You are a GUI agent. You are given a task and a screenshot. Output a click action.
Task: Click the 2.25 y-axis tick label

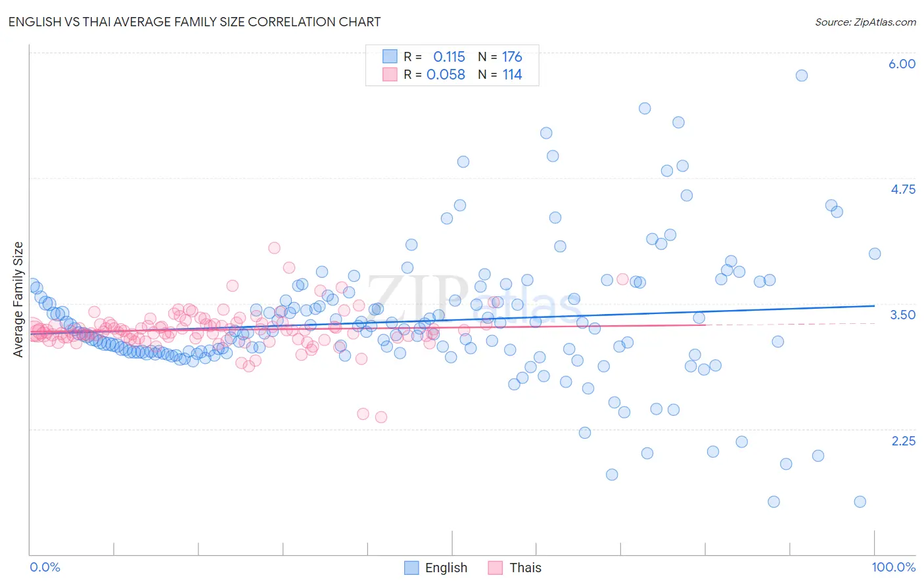(903, 441)
